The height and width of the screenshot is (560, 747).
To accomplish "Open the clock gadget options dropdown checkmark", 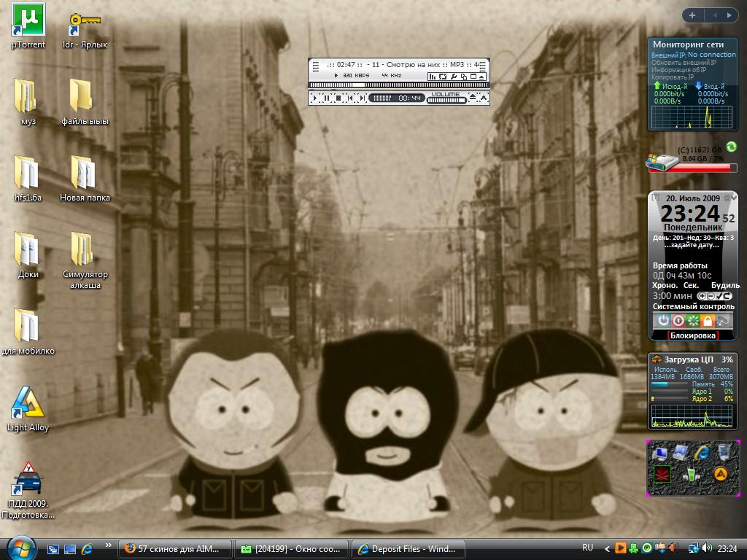I will coord(733,197).
